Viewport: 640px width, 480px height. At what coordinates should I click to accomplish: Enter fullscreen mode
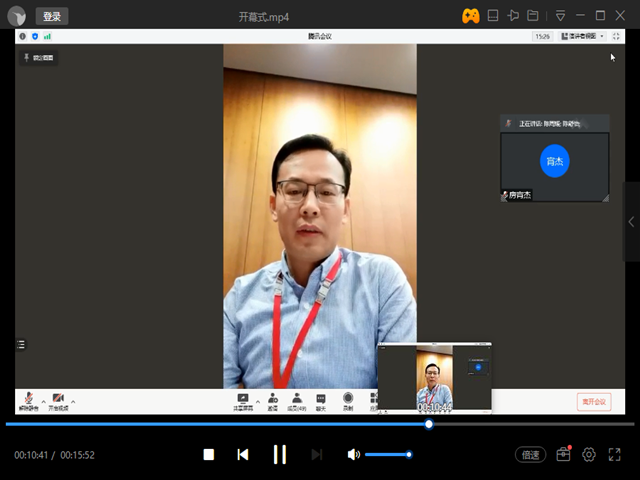click(x=615, y=455)
